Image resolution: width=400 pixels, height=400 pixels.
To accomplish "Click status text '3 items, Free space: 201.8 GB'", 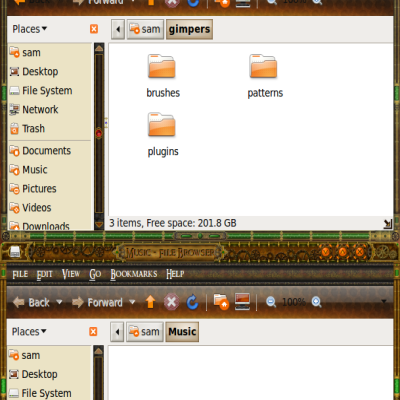I will tap(173, 223).
